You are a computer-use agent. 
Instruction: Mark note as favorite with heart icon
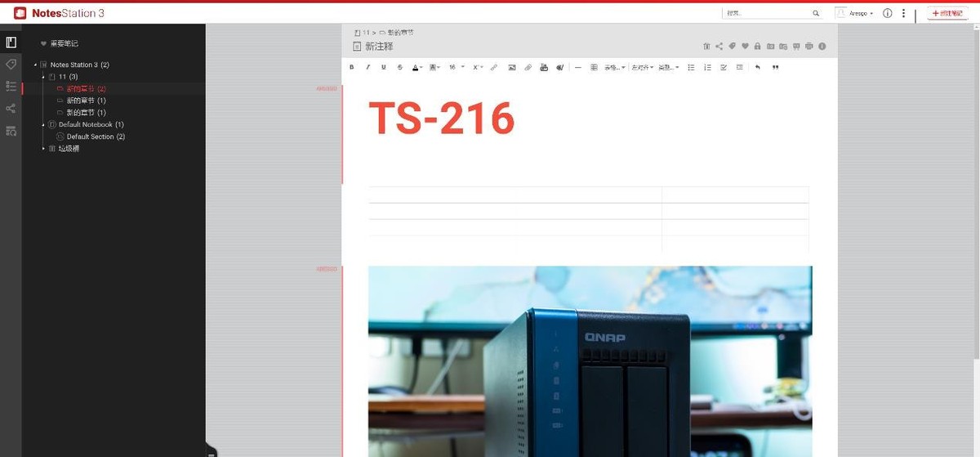[745, 47]
